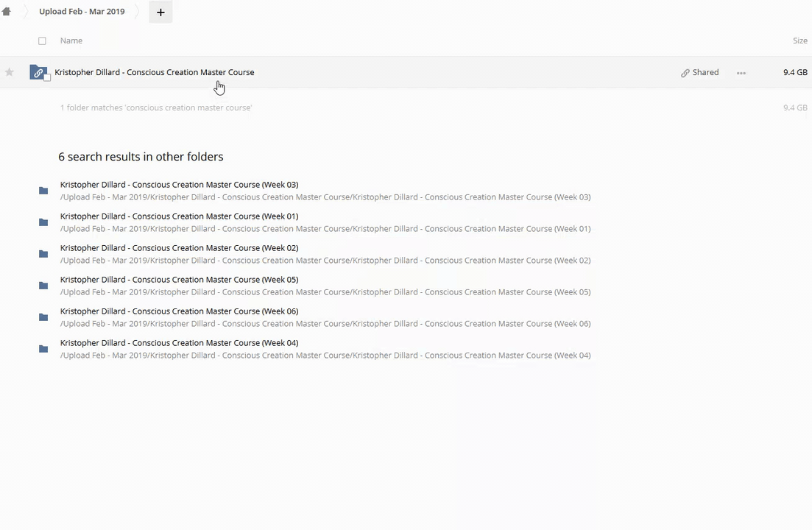Viewport: 812px width, 530px height.
Task: Open the Week 01 search result title
Action: [179, 216]
